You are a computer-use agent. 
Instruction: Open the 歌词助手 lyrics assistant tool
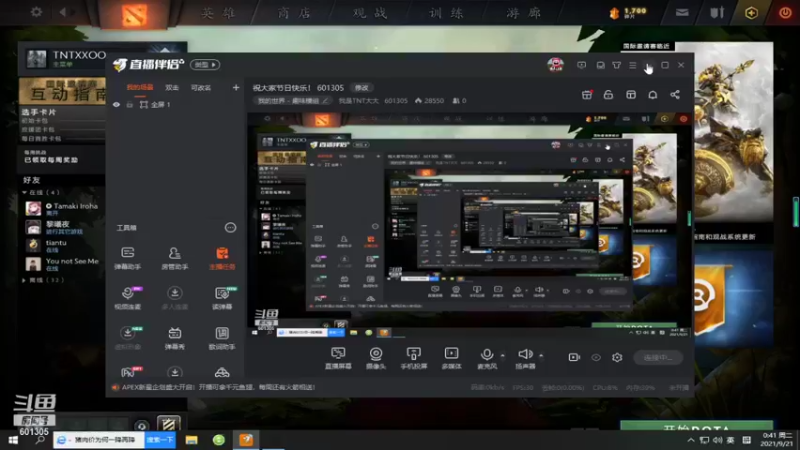click(x=222, y=338)
